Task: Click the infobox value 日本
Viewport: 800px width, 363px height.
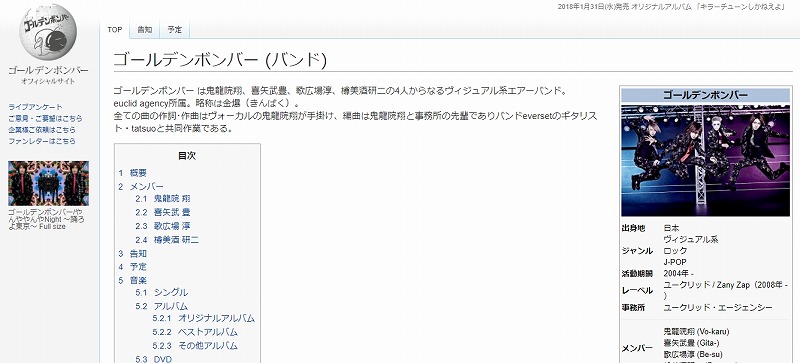Action: click(671, 228)
